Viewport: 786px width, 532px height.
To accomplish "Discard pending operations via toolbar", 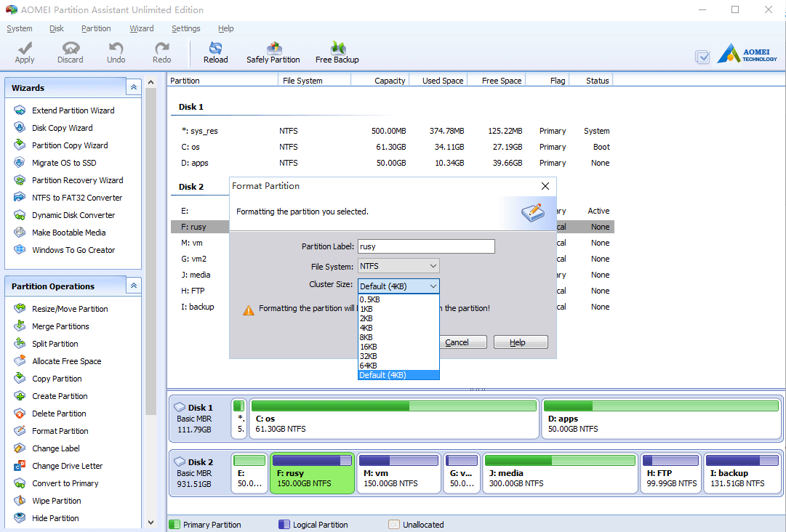I will (71, 52).
